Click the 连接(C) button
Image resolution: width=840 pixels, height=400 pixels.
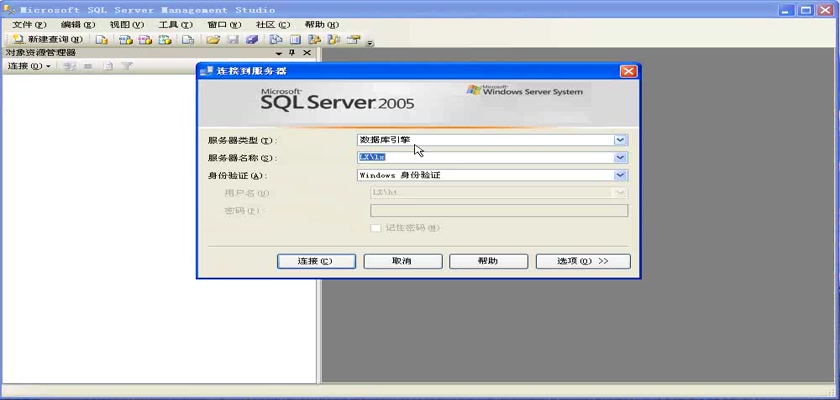[316, 261]
